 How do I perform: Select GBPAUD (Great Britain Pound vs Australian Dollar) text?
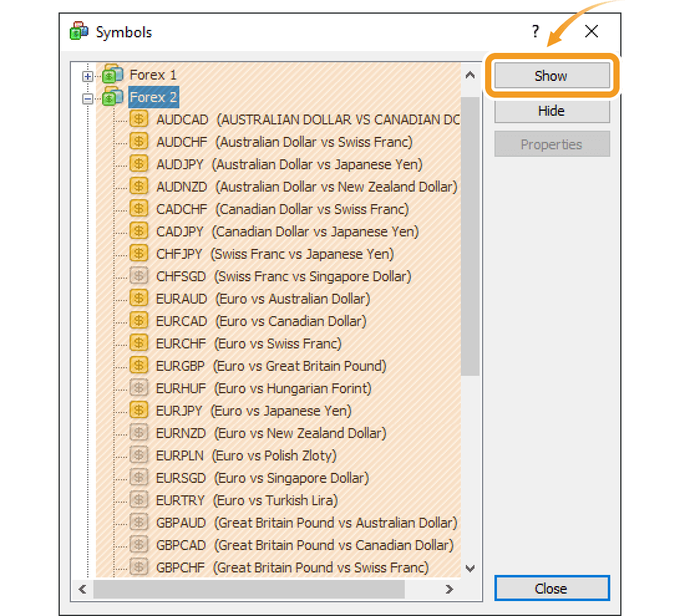[306, 523]
